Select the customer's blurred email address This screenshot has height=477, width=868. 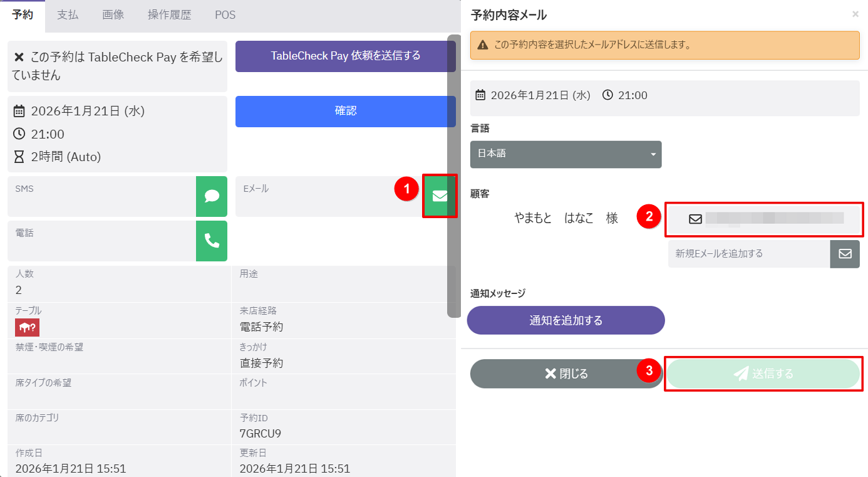point(763,219)
